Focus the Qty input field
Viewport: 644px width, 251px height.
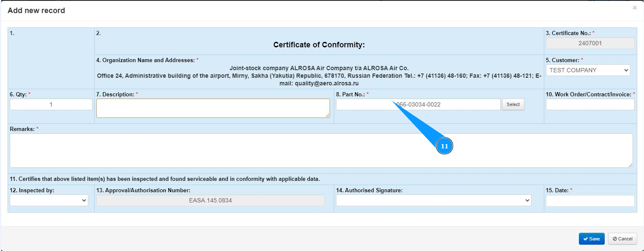51,104
